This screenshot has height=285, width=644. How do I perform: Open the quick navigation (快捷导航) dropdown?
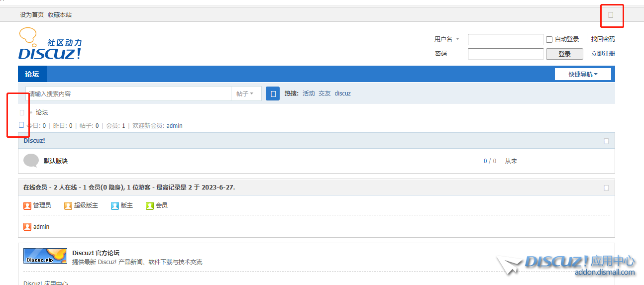[x=583, y=75]
